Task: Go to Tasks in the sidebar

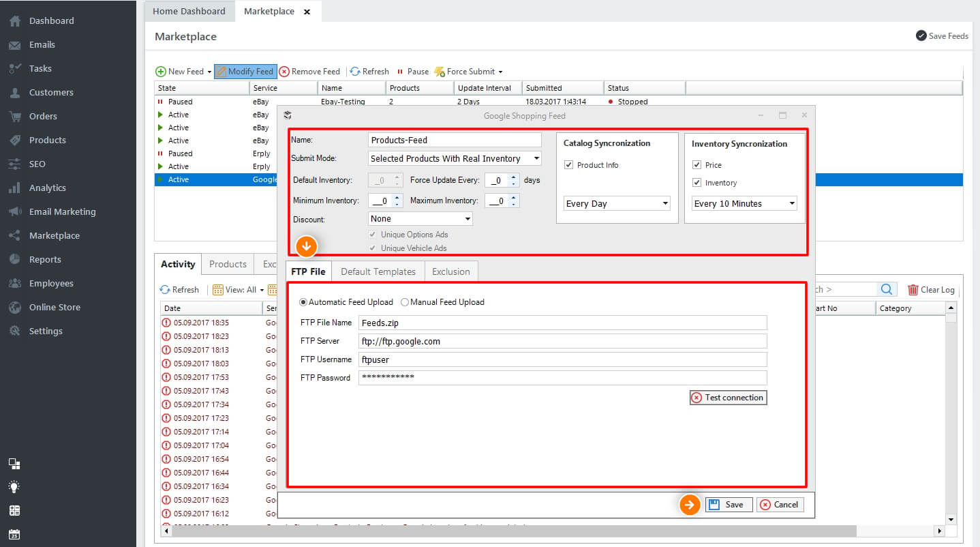Action: pos(40,68)
